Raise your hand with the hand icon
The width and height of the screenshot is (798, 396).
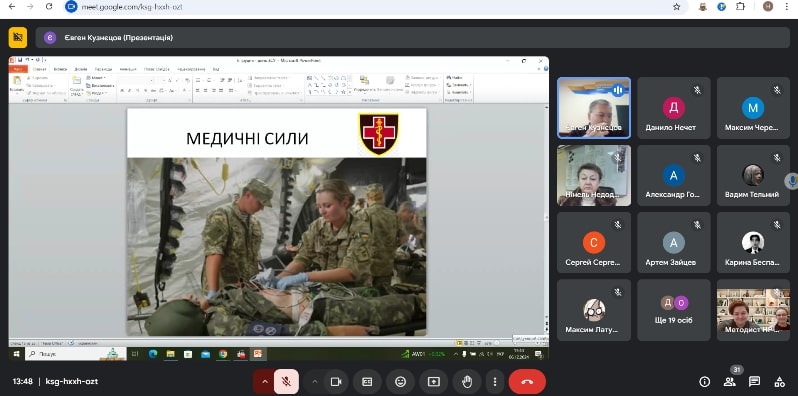click(x=467, y=382)
